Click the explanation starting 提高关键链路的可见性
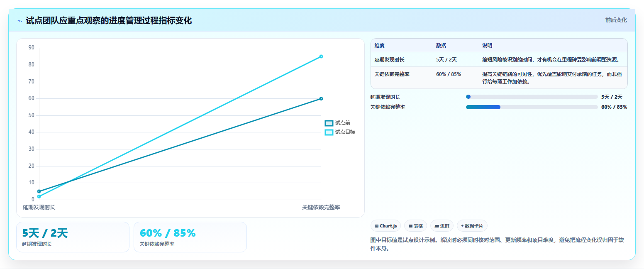The width and height of the screenshot is (644, 269). pos(552,78)
